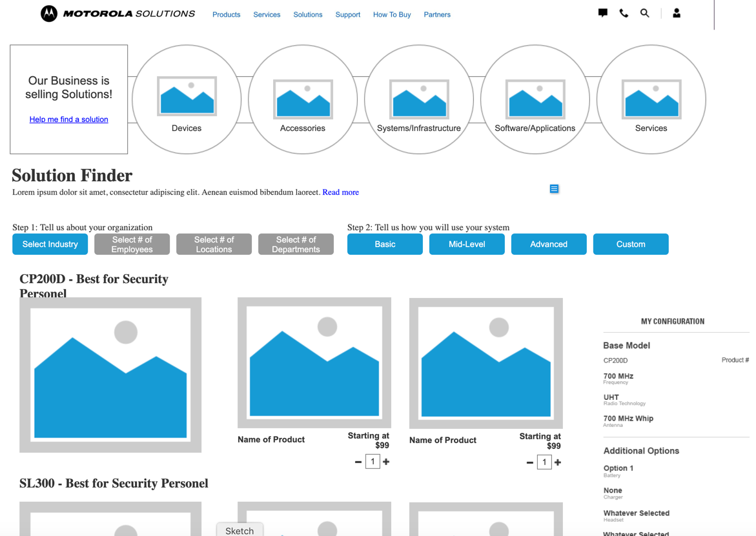Image resolution: width=756 pixels, height=536 pixels.
Task: Click the phone contact icon
Action: (x=623, y=13)
